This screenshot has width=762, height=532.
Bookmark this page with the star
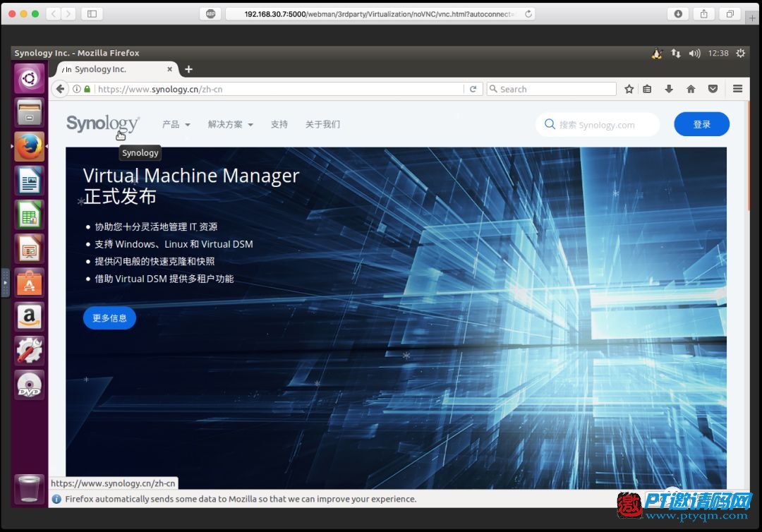629,89
